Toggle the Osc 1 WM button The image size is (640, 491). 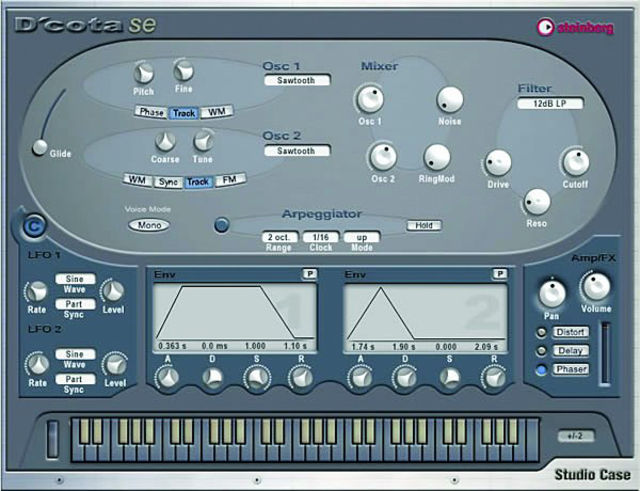[x=216, y=111]
